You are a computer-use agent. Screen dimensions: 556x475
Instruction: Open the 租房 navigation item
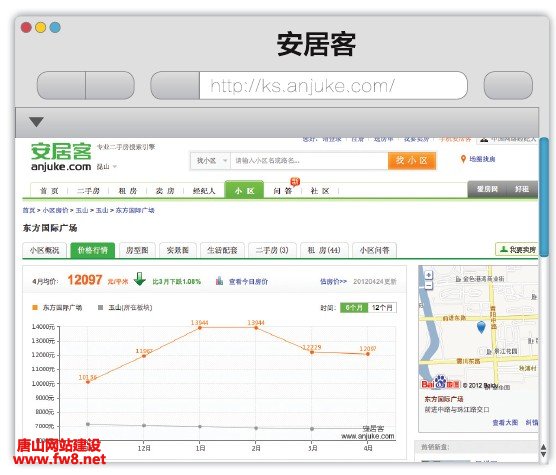point(128,191)
